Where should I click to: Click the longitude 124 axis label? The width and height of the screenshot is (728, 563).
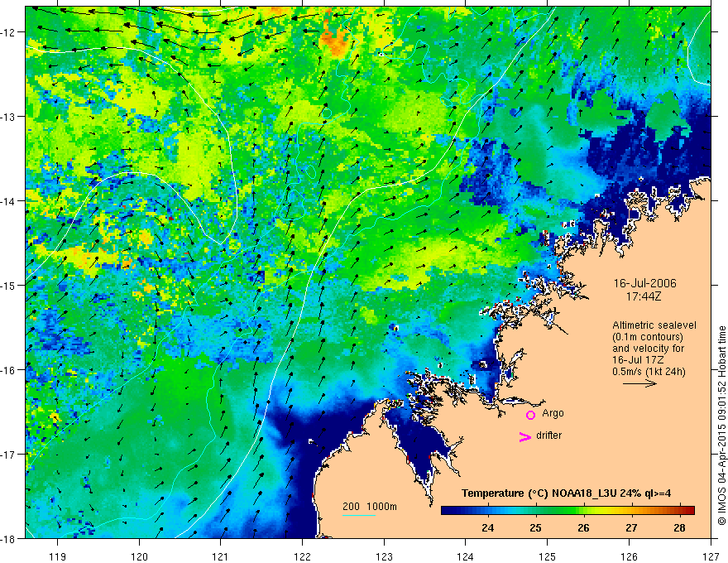(466, 556)
